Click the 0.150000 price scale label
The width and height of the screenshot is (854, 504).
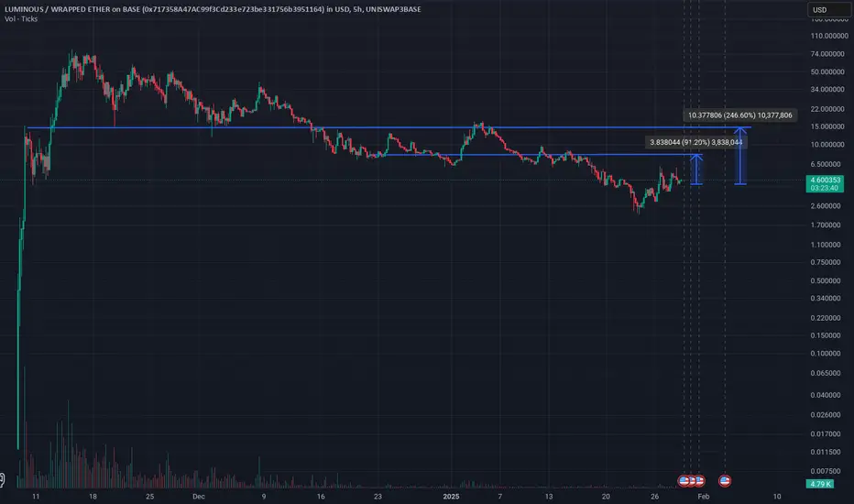pyautogui.click(x=827, y=335)
